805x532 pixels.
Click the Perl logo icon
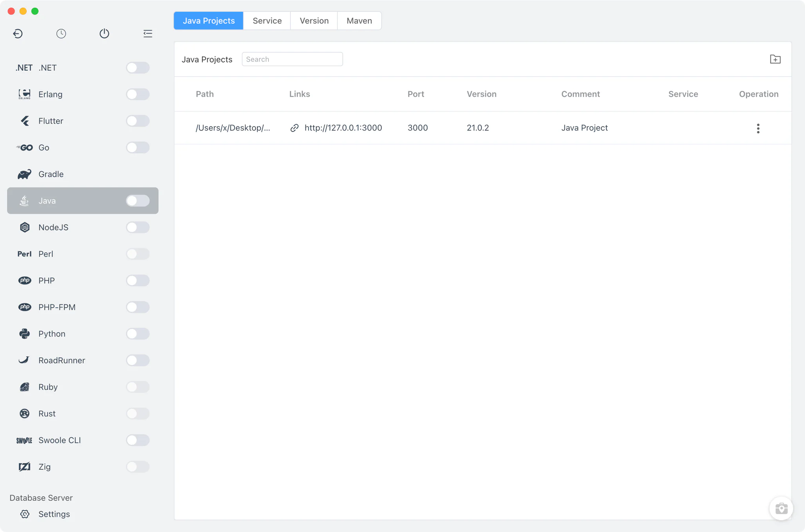(24, 254)
